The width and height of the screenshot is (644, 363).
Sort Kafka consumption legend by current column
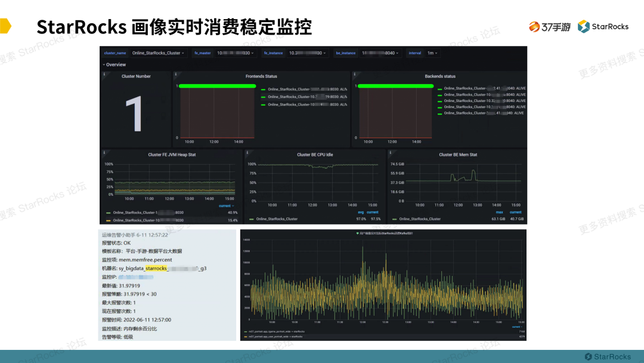pyautogui.click(x=517, y=327)
